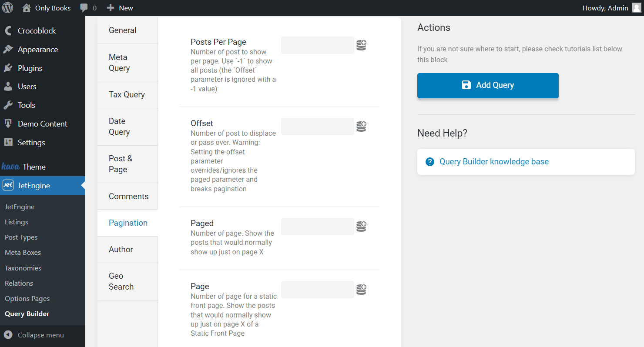Go to Post Types submenu
This screenshot has width=644, height=347.
coord(21,237)
